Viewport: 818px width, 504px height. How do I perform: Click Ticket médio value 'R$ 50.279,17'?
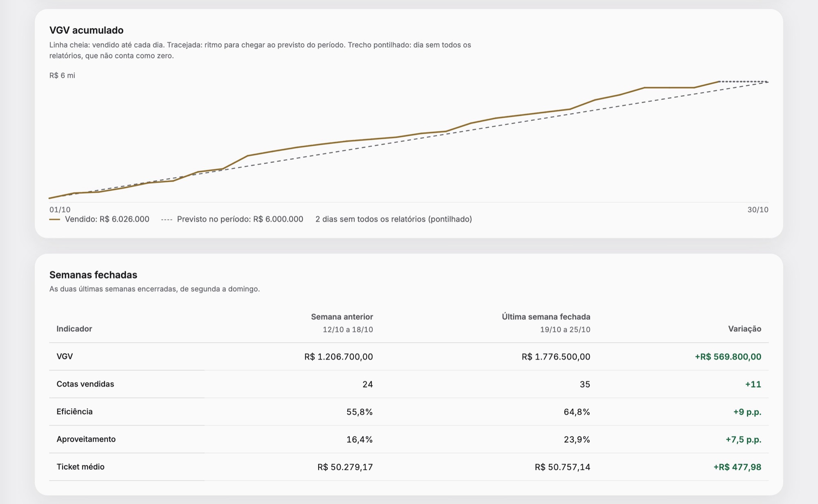coord(345,467)
